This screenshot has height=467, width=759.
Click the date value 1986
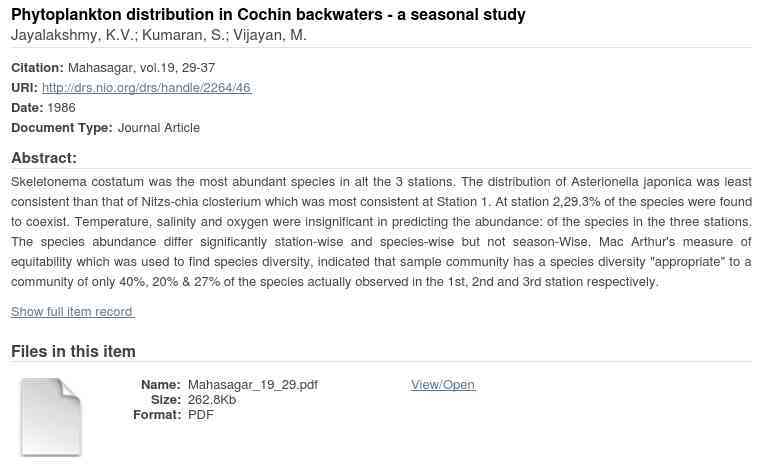(61, 108)
